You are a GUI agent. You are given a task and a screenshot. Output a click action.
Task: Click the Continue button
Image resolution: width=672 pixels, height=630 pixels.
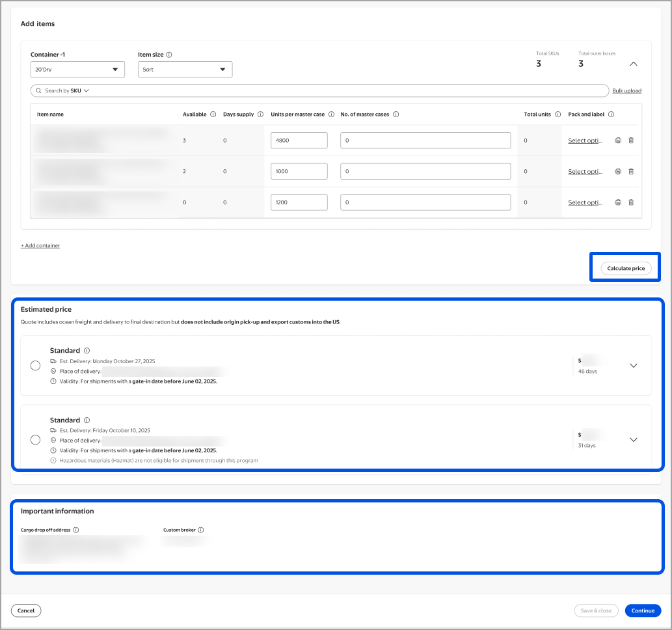[x=643, y=610]
